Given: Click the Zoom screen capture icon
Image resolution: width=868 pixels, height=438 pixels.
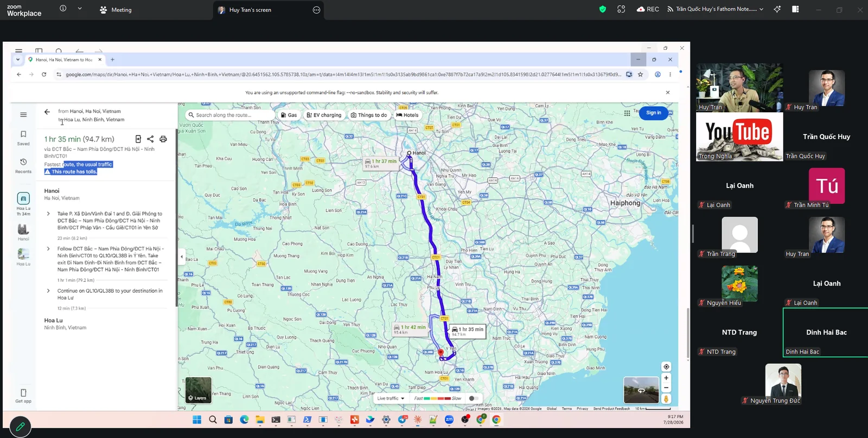Looking at the screenshot, I should [x=621, y=9].
